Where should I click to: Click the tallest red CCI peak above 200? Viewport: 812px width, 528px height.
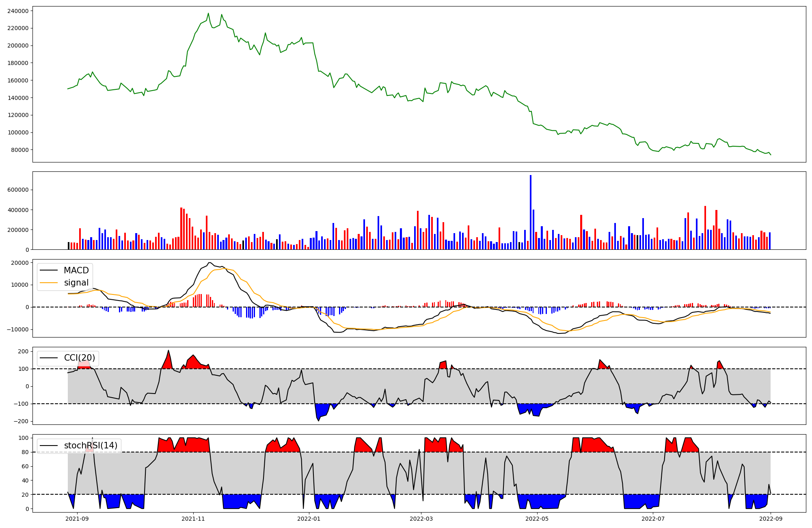[168, 351]
